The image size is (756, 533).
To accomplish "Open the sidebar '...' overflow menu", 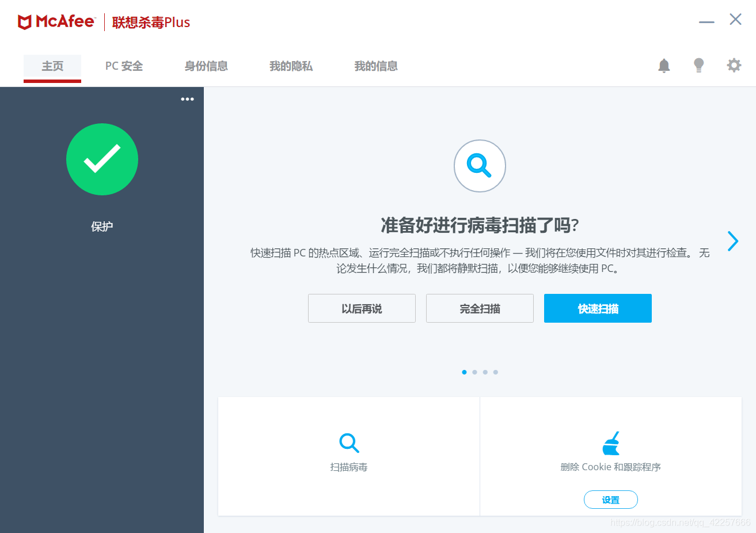I will [x=187, y=99].
